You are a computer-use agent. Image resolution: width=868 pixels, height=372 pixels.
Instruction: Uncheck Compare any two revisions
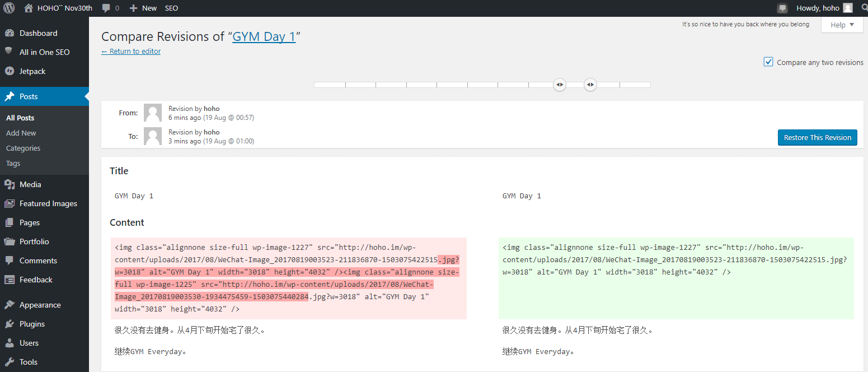click(x=768, y=62)
